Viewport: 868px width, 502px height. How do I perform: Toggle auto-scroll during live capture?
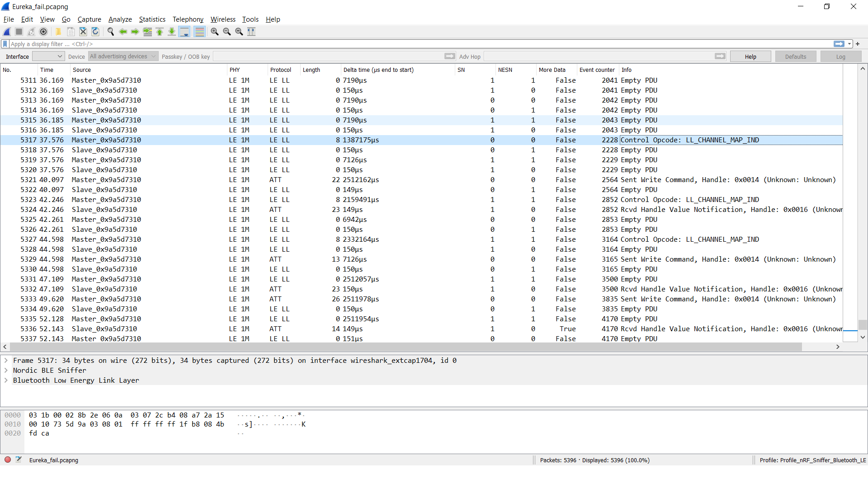184,32
